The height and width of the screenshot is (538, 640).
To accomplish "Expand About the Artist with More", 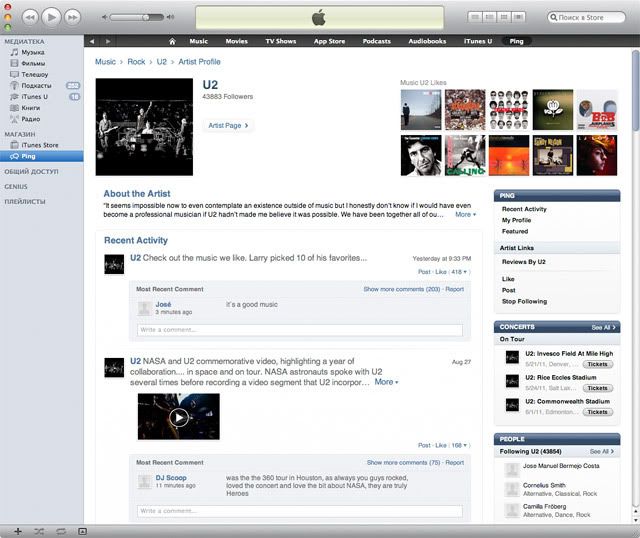I will 465,214.
